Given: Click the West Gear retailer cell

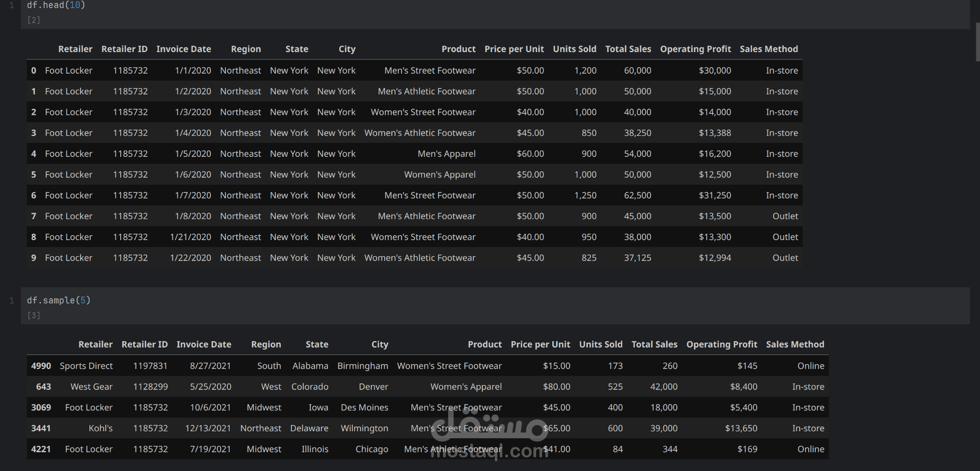Looking at the screenshot, I should pos(91,387).
